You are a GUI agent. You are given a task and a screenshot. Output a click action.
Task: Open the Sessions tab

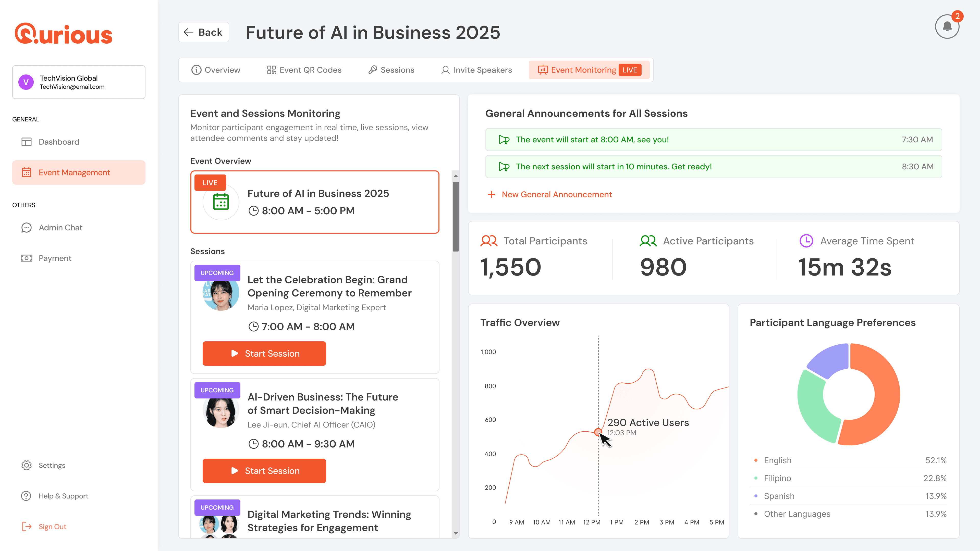click(x=391, y=70)
